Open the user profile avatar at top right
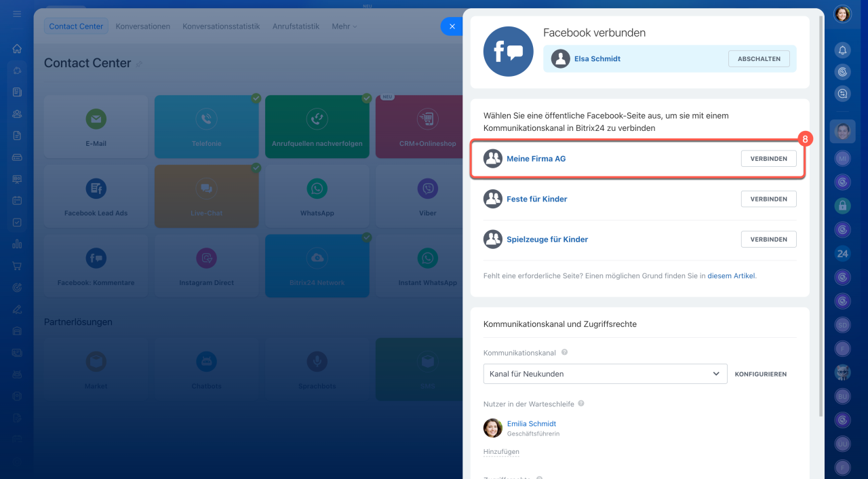The height and width of the screenshot is (479, 868). coord(842,14)
